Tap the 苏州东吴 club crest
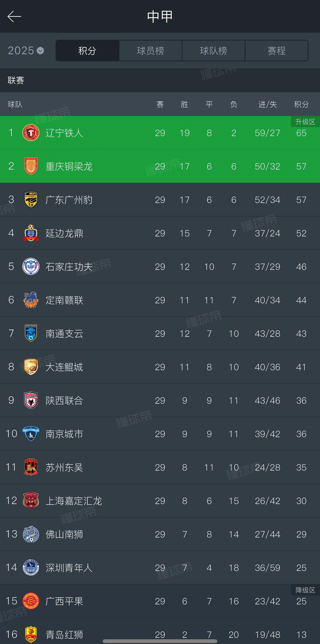320x644 pixels. pyautogui.click(x=31, y=467)
